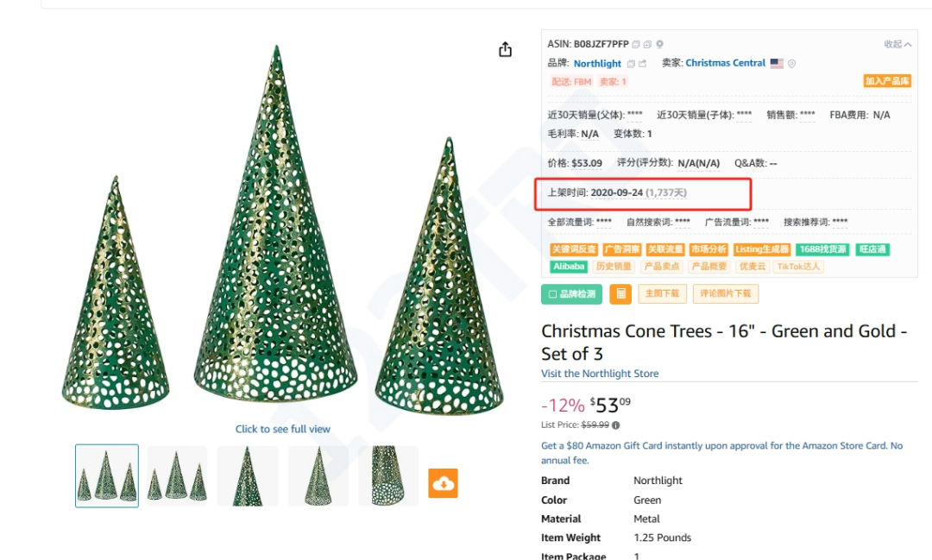This screenshot has width=932, height=560.
Task: Click the list price info icon
Action: 615,425
